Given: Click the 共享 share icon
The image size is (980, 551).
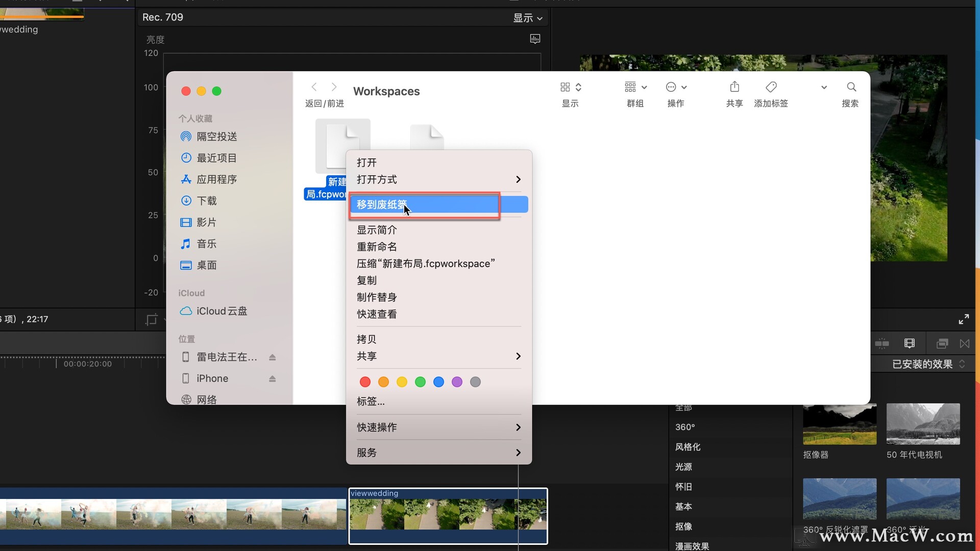Looking at the screenshot, I should pos(734,87).
